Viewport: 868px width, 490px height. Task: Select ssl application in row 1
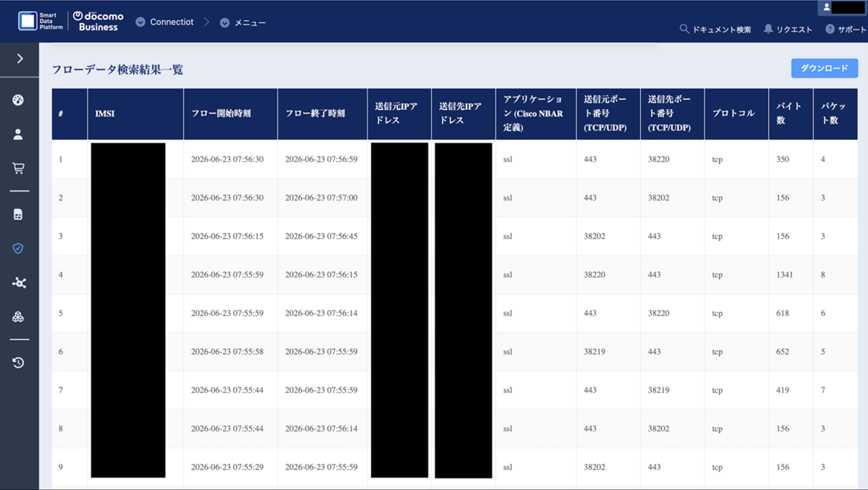click(x=507, y=159)
